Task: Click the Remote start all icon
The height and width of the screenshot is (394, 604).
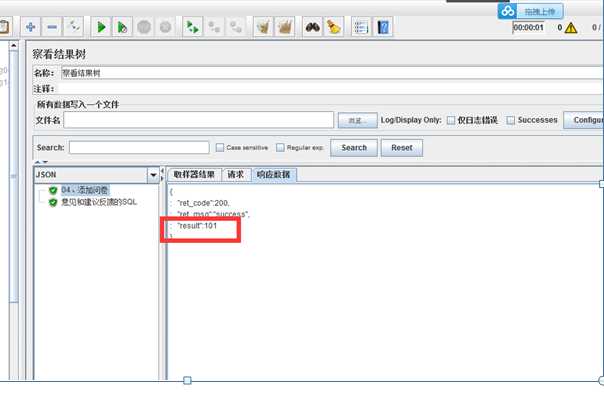Action: (192, 27)
